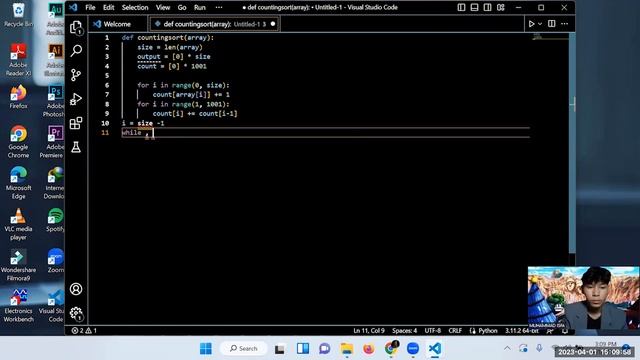Open the Edit menu

tap(109, 7)
